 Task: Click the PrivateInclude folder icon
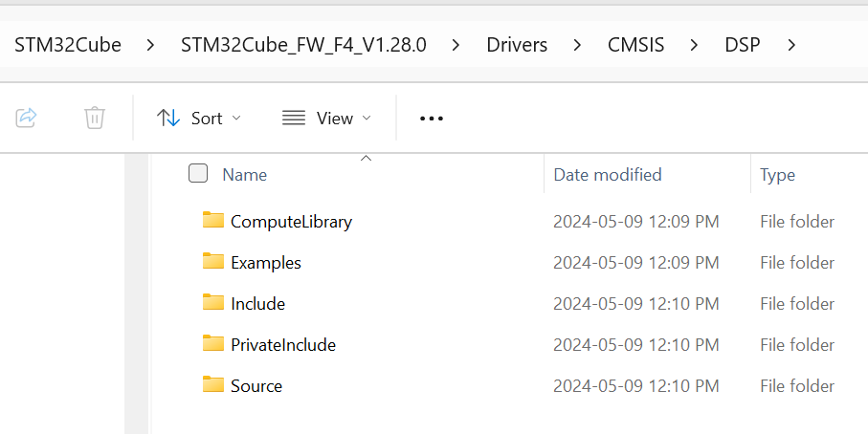[x=212, y=344]
